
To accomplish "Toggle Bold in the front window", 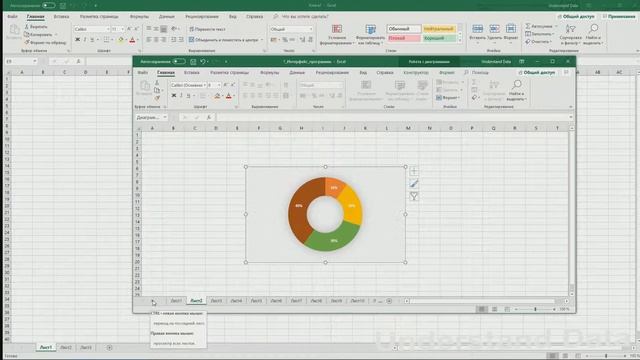I will (x=174, y=96).
